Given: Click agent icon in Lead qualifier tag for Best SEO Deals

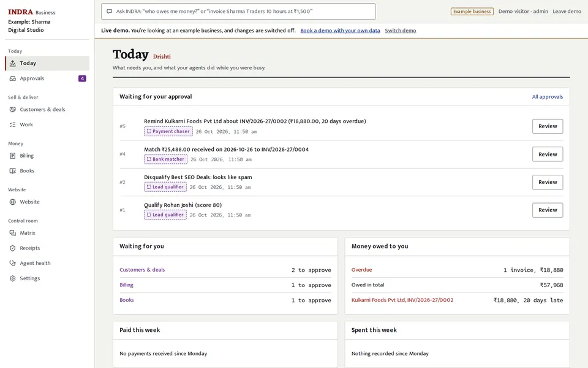Looking at the screenshot, I should click(149, 187).
